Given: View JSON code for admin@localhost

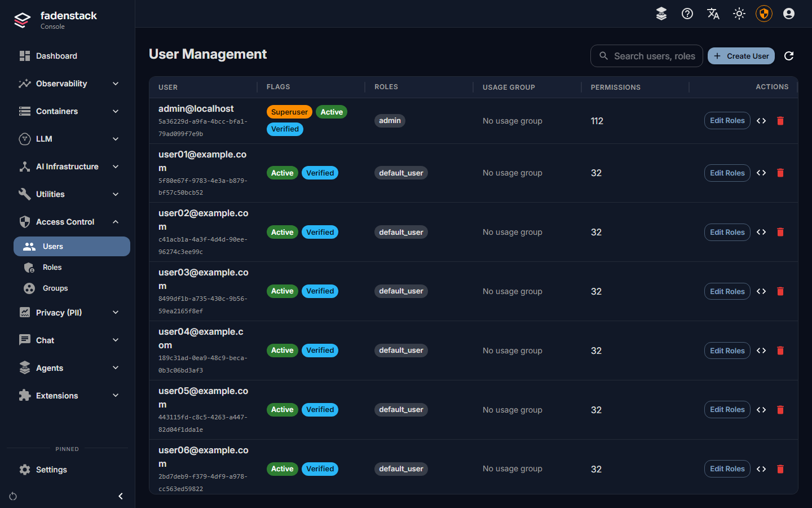Looking at the screenshot, I should [x=761, y=121].
